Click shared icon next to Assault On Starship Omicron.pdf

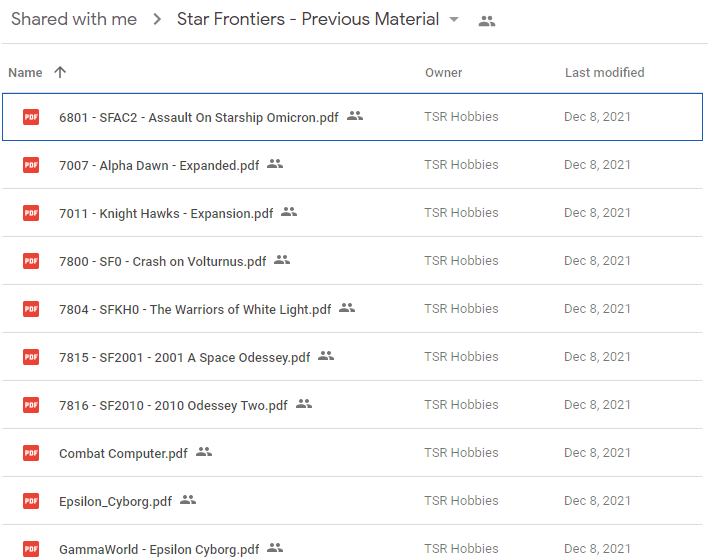(355, 116)
